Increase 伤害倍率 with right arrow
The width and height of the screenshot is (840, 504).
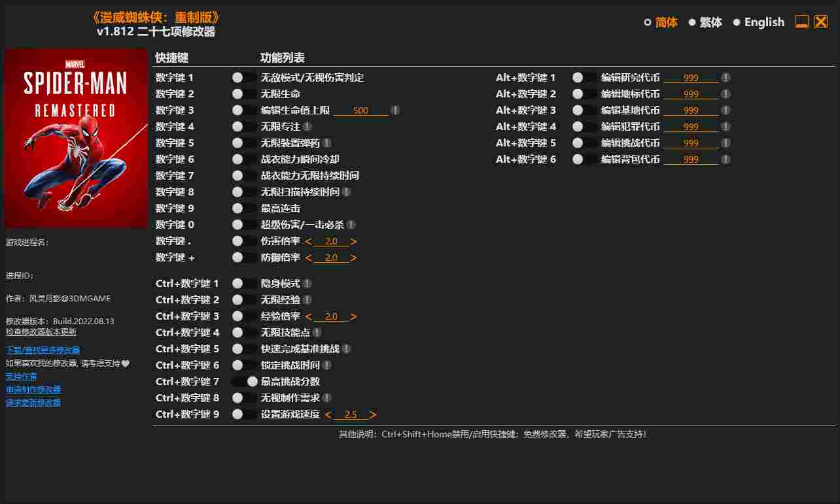click(x=353, y=242)
